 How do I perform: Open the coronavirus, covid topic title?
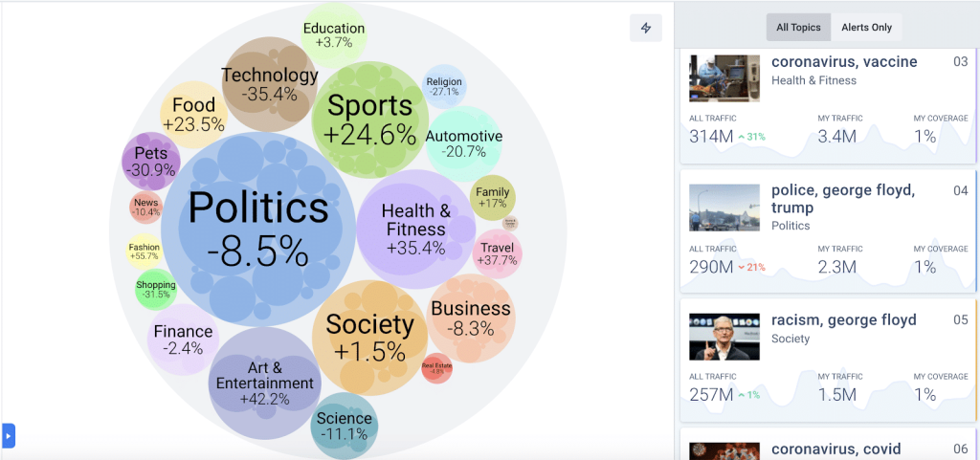[836, 449]
